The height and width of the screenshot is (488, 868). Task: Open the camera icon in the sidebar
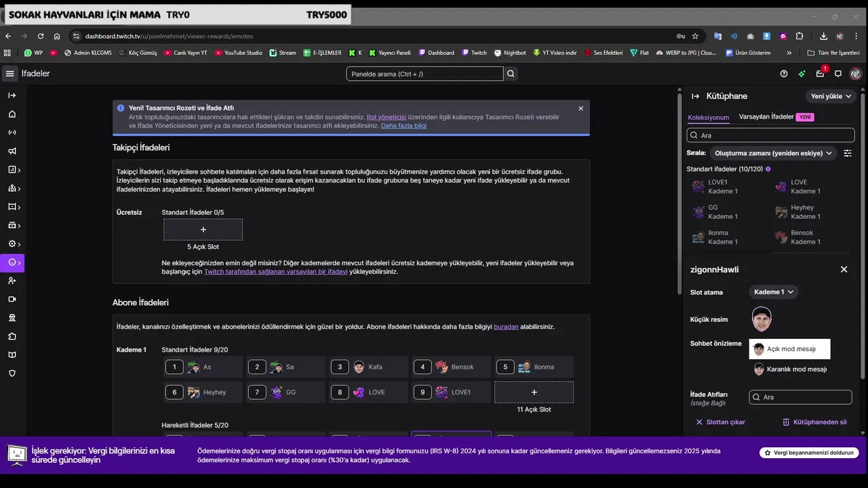point(12,299)
